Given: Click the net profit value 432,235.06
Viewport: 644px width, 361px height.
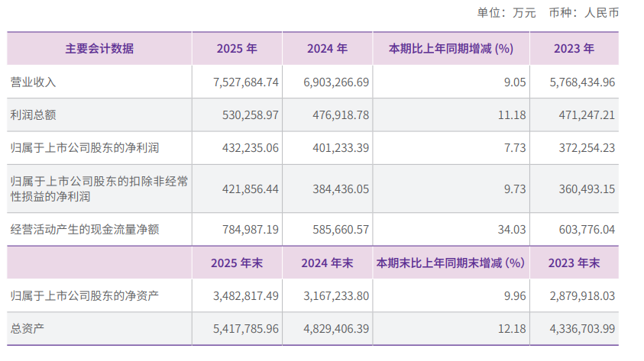Looking at the screenshot, I should [x=247, y=148].
